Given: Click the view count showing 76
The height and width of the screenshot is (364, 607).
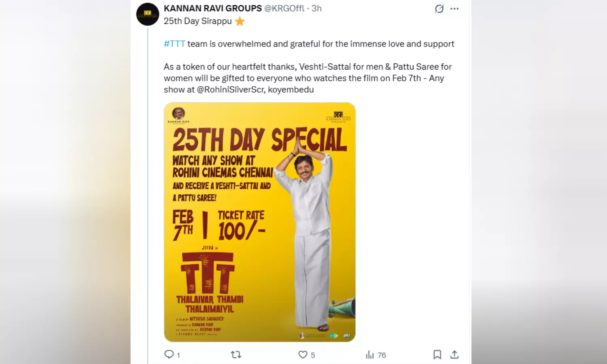Looking at the screenshot, I should point(382,355).
